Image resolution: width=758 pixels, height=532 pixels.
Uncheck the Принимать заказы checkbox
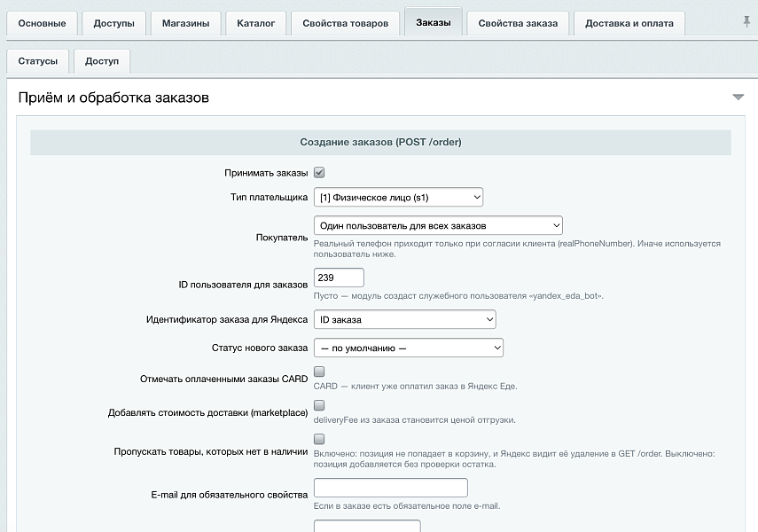pyautogui.click(x=319, y=172)
